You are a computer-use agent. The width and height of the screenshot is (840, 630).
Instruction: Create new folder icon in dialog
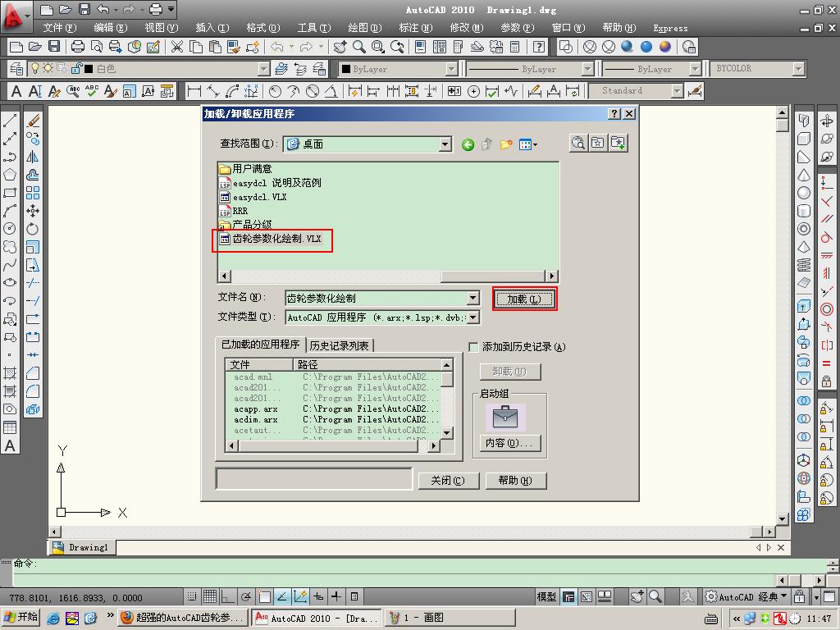pos(505,144)
